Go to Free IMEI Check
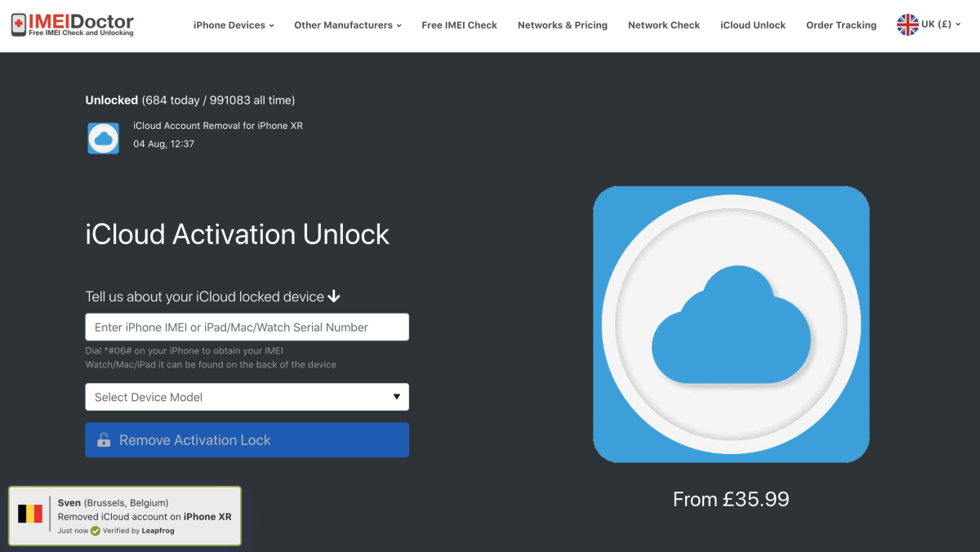The width and height of the screenshot is (980, 552). [459, 25]
